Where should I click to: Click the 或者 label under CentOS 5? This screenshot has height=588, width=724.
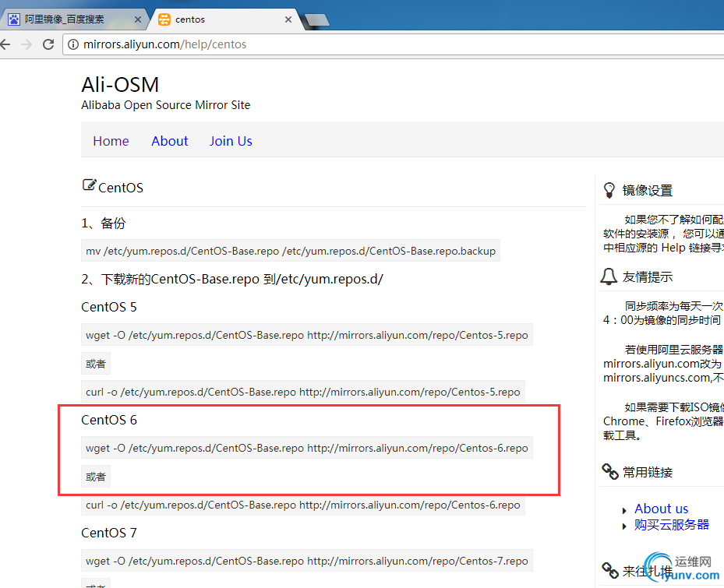[x=96, y=364]
